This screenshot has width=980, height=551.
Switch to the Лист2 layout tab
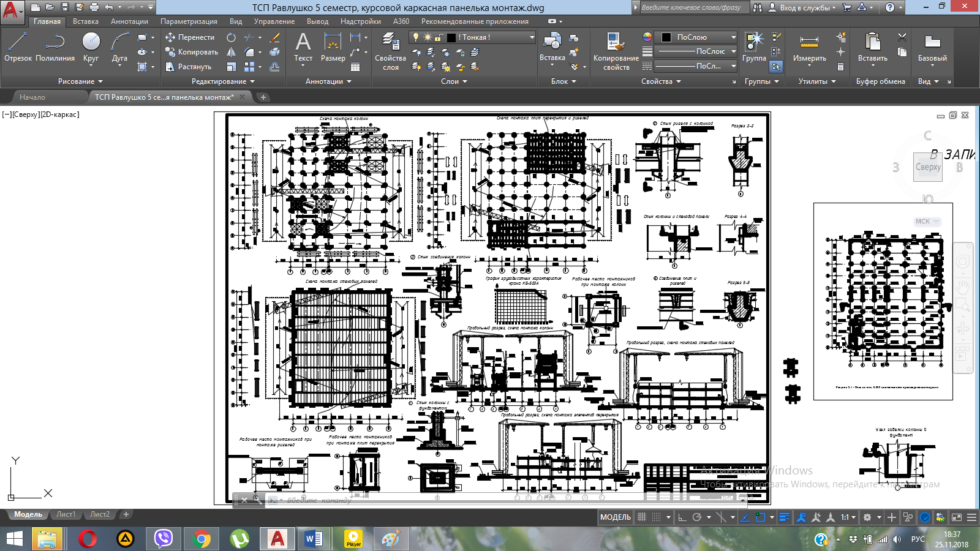click(99, 514)
